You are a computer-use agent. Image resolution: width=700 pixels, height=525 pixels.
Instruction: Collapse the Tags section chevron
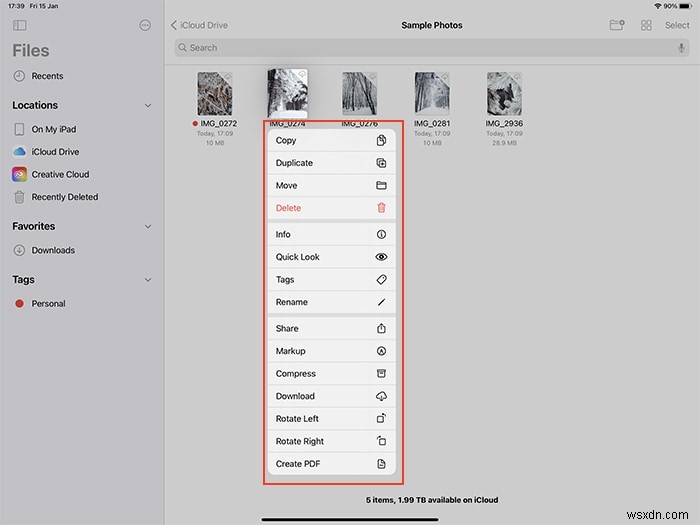click(x=148, y=280)
